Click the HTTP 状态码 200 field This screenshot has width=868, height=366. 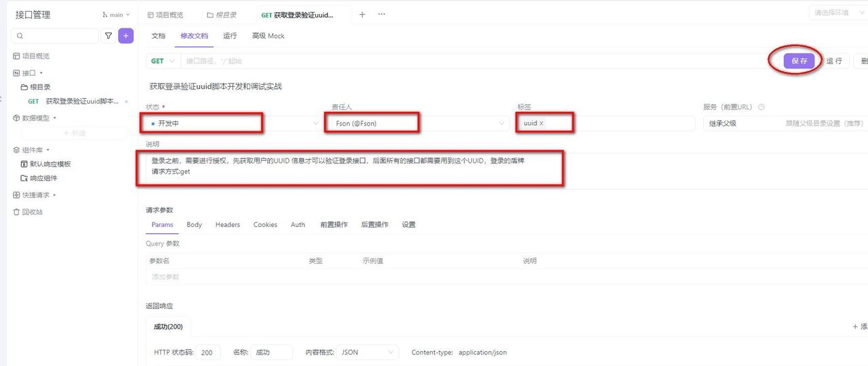(x=208, y=352)
